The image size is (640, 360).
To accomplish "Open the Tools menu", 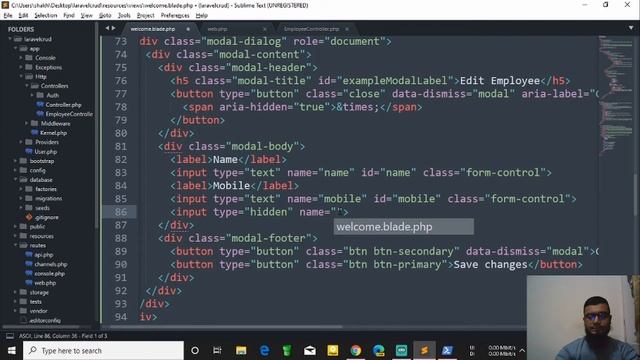I will pyautogui.click(x=124, y=16).
